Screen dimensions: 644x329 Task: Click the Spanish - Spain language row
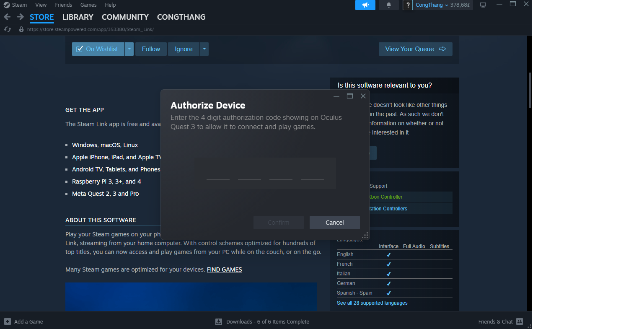395,293
